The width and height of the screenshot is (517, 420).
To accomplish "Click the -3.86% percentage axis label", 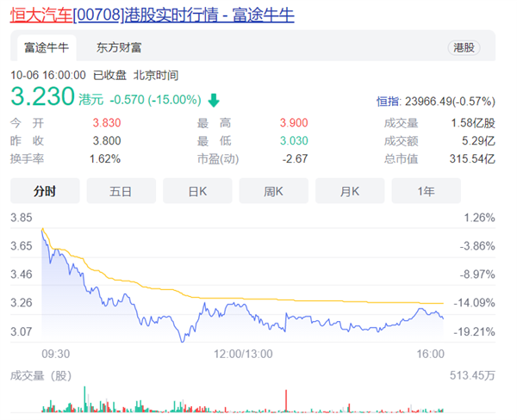I will [x=477, y=246].
